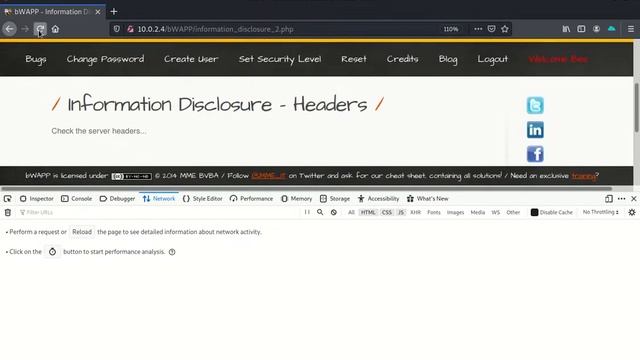
Task: Click the teal cloud extension icon
Action: click(611, 29)
